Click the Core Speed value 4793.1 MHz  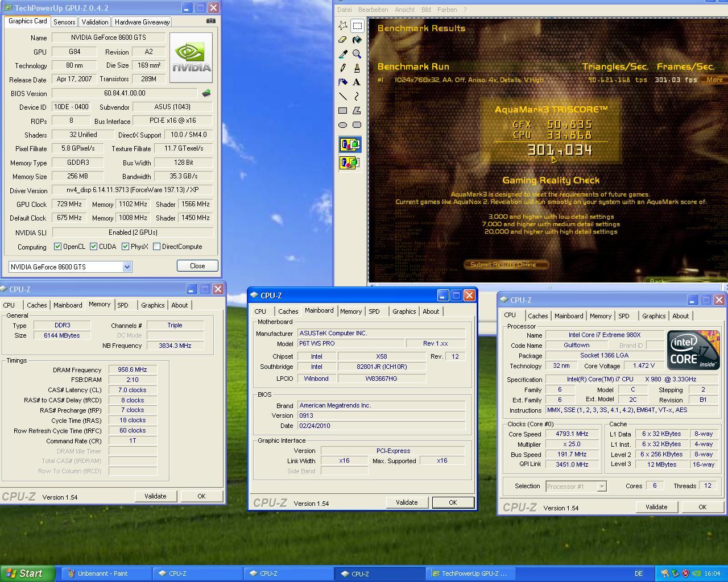572,434
